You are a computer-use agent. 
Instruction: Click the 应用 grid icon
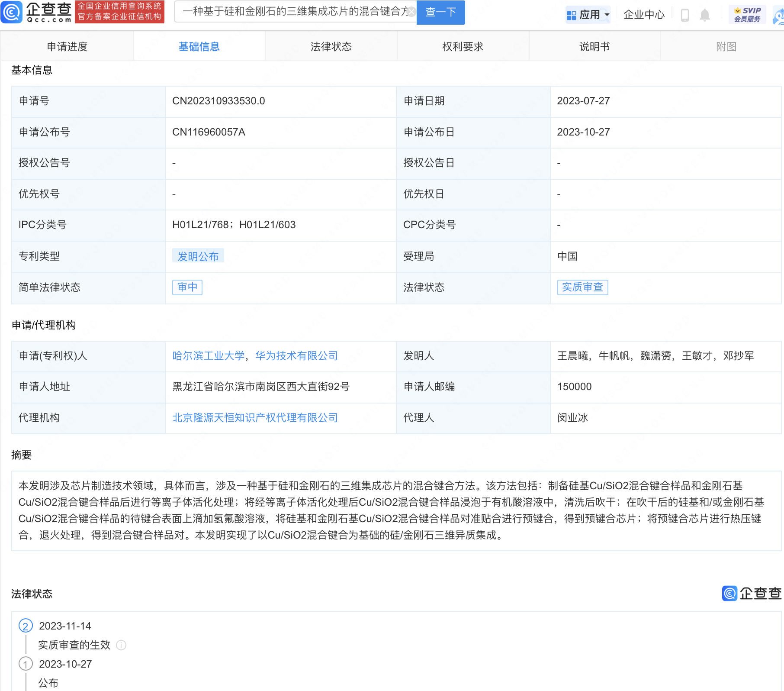tap(571, 15)
